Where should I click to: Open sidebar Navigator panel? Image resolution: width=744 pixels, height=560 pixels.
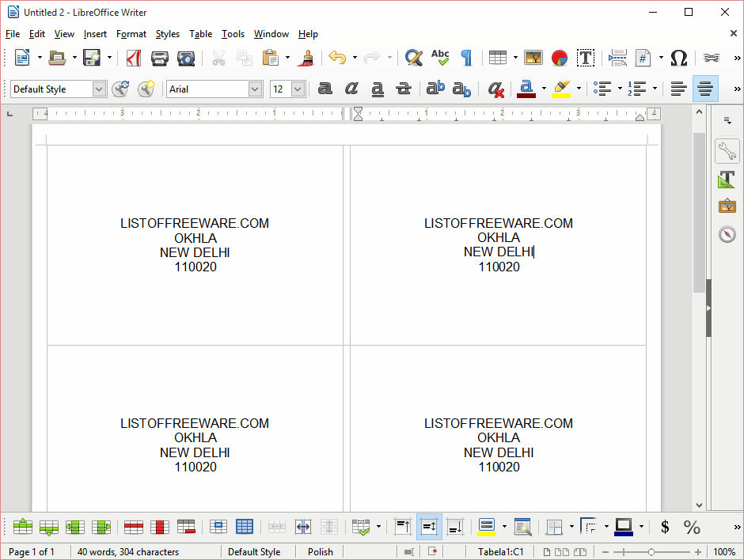[727, 234]
